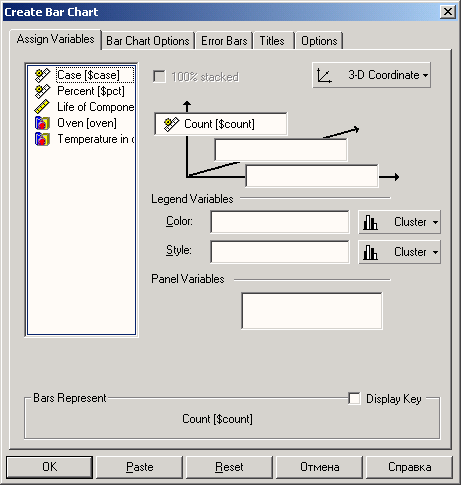461x485 pixels.
Task: Expand the Color Cluster dropdown arrow
Action: tap(435, 222)
